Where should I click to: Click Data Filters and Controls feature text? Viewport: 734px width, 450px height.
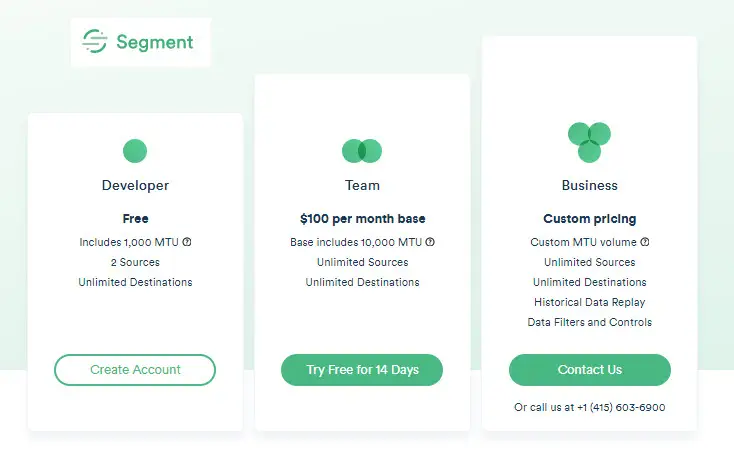590,322
